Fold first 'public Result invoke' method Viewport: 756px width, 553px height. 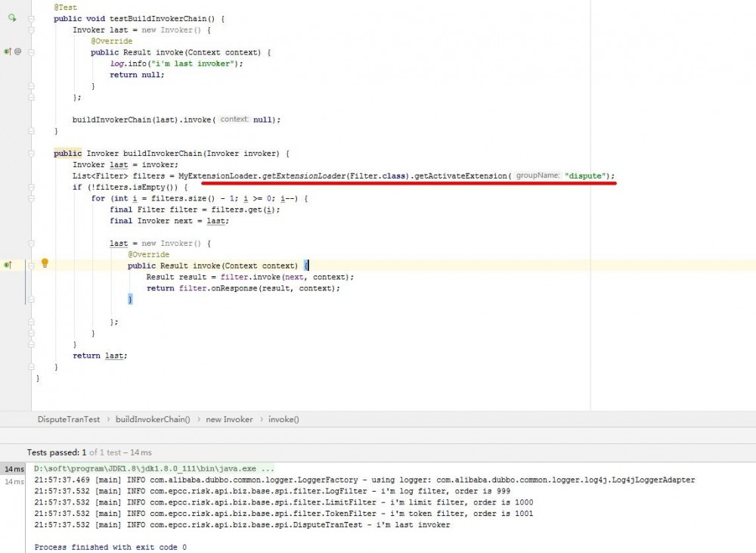31,52
